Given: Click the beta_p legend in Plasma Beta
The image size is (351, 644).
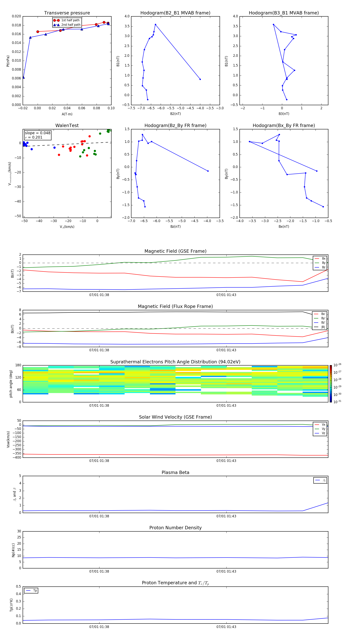Looking at the screenshot, I should tap(320, 480).
